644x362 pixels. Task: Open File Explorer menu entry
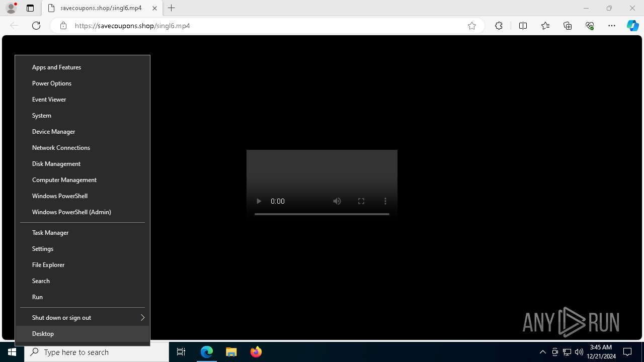(83, 265)
